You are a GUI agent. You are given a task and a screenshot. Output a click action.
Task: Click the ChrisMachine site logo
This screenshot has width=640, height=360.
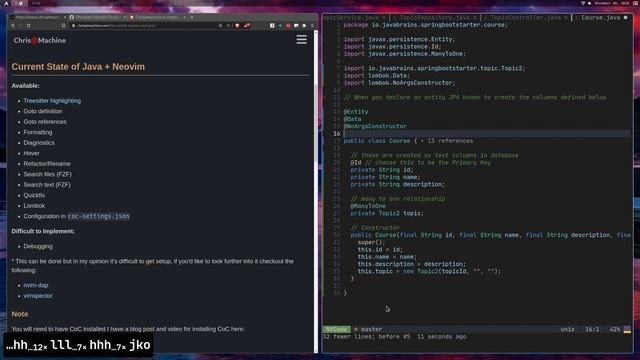tap(40, 40)
